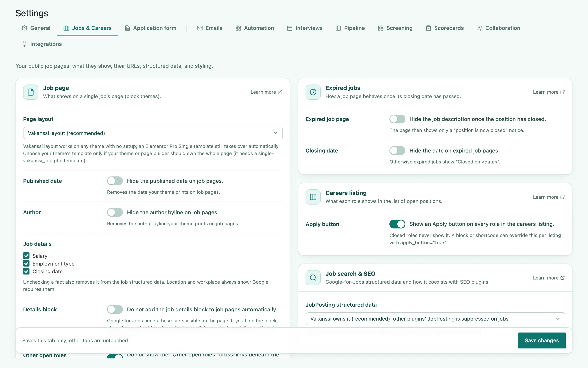
Task: Click the Job search & SEO magnifier icon
Action: click(x=313, y=278)
